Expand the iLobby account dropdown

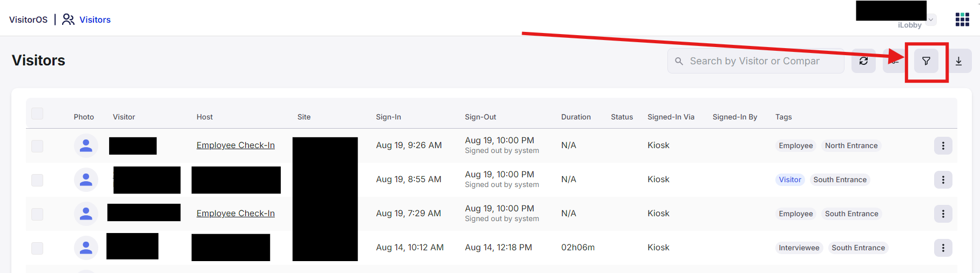click(x=931, y=20)
